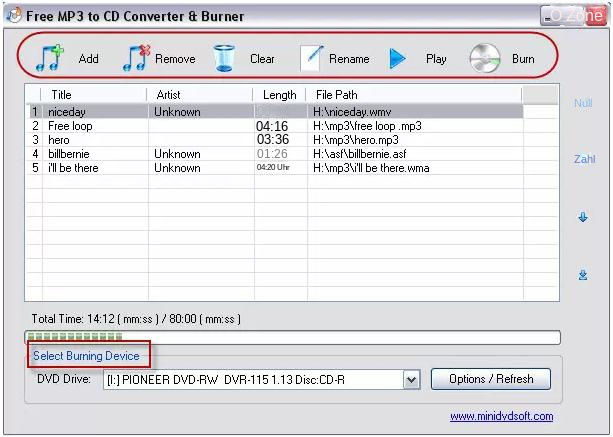Open the www.minidvdsoft.com link
Image resolution: width=613 pixels, height=437 pixels.
click(x=502, y=416)
